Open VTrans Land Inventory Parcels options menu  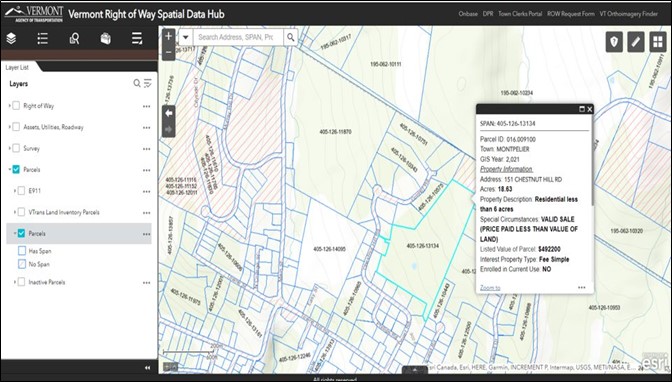coord(147,213)
